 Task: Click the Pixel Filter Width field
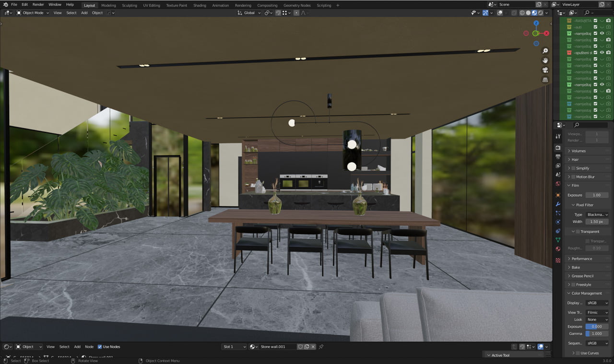[x=597, y=222]
